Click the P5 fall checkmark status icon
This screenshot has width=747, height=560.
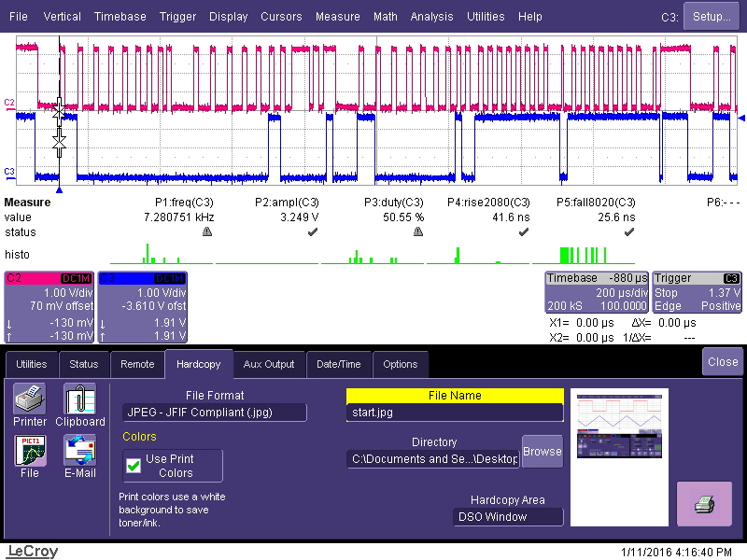click(629, 231)
